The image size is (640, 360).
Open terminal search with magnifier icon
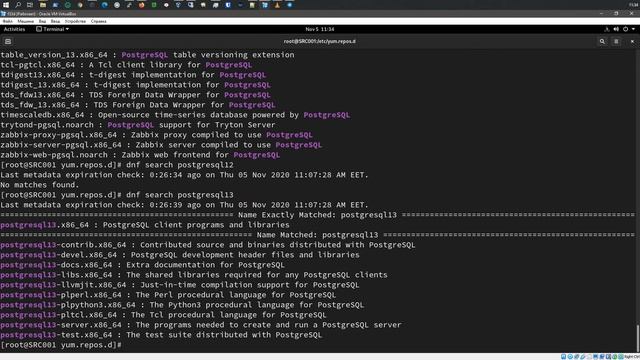pyautogui.click(x=602, y=41)
